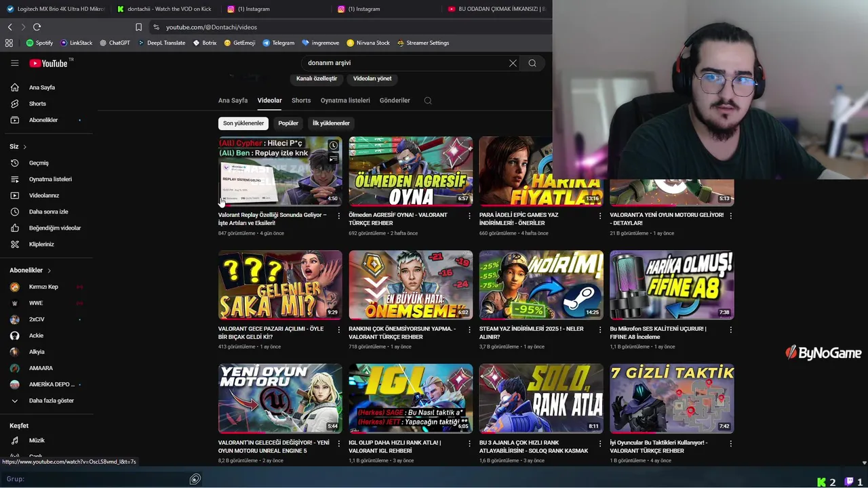Open the Fifine A8 thumbnail
Screen dimensions: 868x488
point(671,285)
